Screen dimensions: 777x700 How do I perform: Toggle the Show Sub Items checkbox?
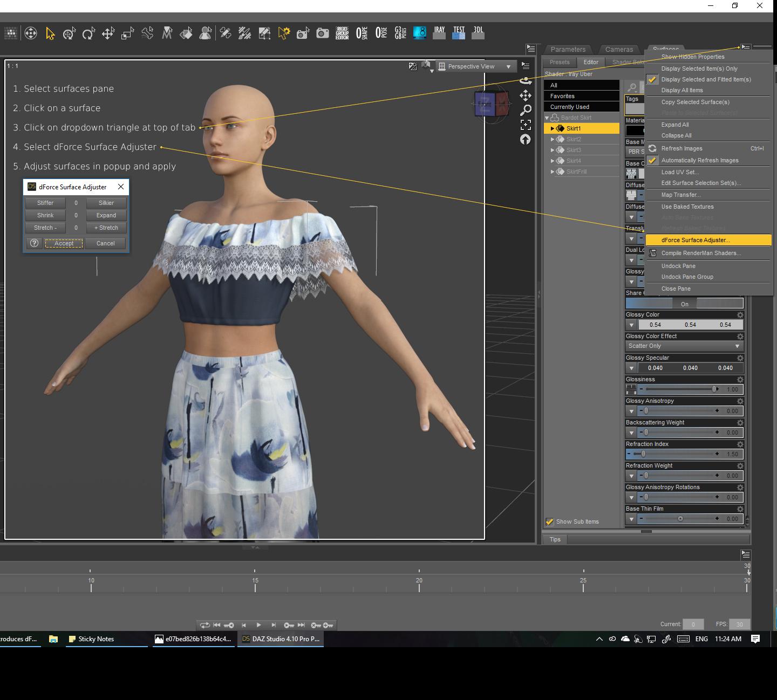pyautogui.click(x=550, y=521)
